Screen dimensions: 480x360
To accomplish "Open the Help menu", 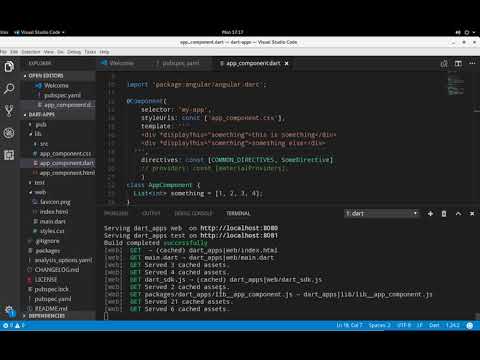I will coord(104,52).
